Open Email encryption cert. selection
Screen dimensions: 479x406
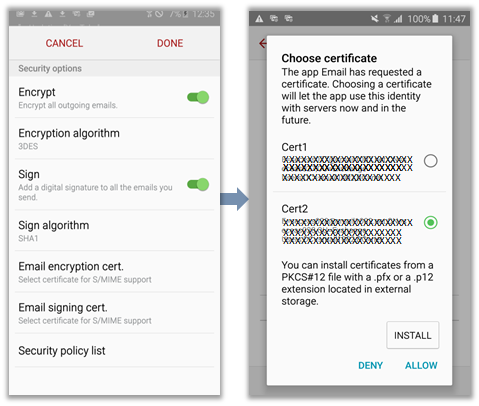[114, 272]
